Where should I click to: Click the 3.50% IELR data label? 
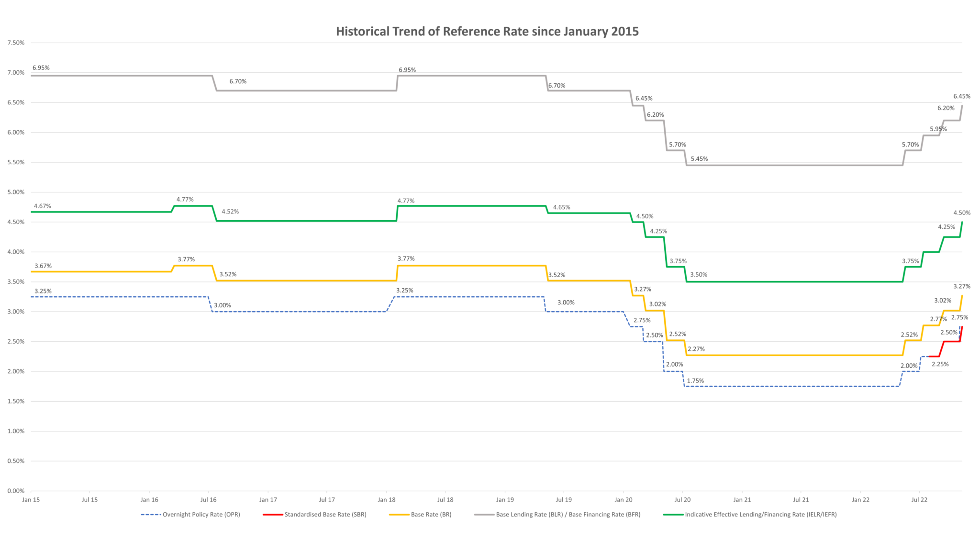pos(698,275)
